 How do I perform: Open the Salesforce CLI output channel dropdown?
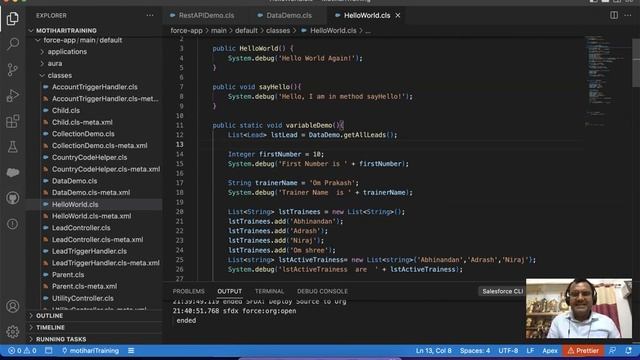click(x=502, y=291)
